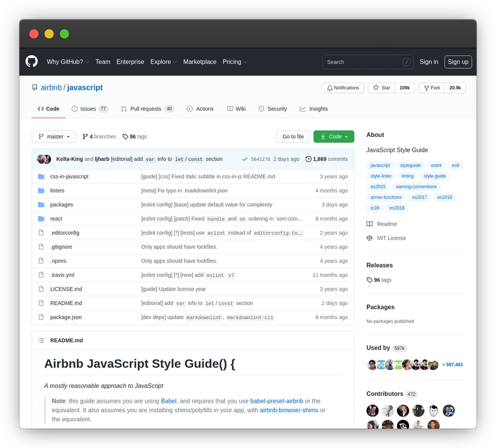Click the fork icon in Fork button
This screenshot has height=448, width=496.
tap(427, 88)
